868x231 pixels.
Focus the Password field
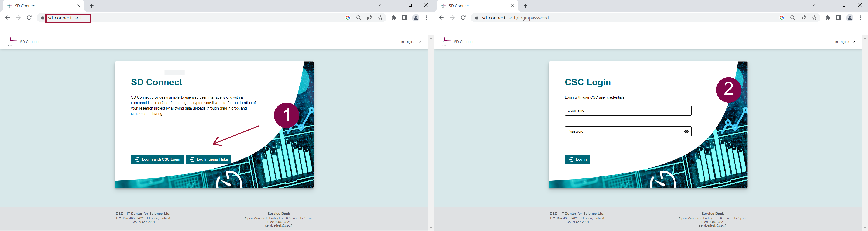coord(628,131)
